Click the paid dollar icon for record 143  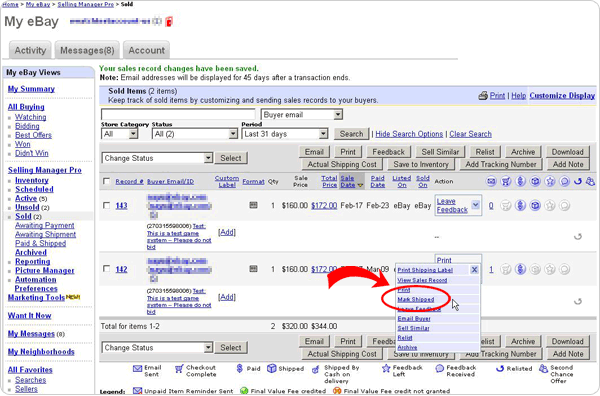click(520, 205)
